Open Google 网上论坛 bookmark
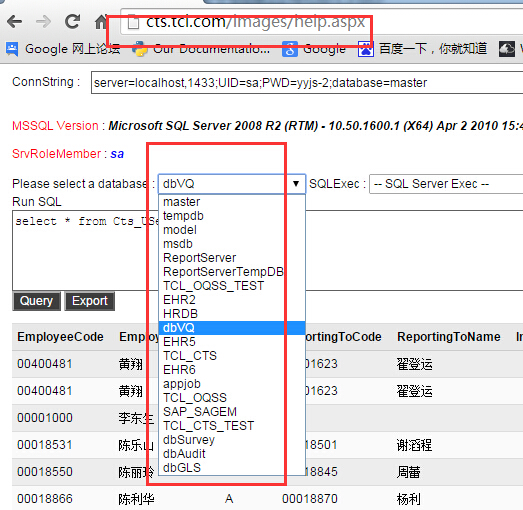Image resolution: width=523 pixels, height=510 pixels. point(62,49)
